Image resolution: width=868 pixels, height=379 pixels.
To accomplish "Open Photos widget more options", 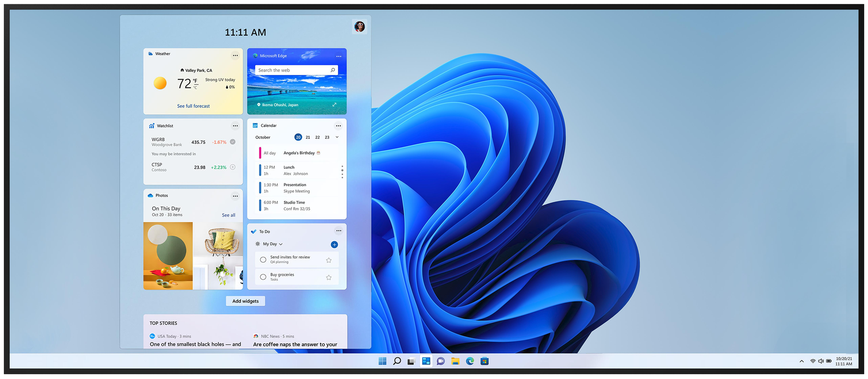I will (235, 196).
